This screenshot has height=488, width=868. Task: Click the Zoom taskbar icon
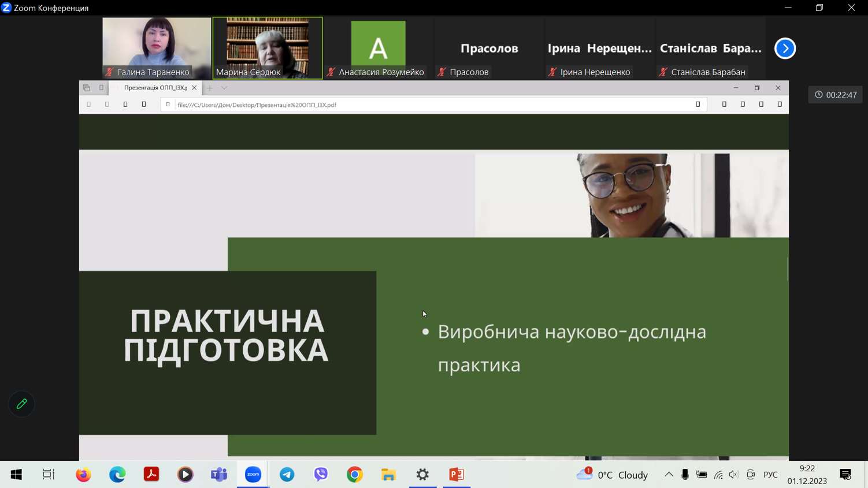(x=253, y=475)
